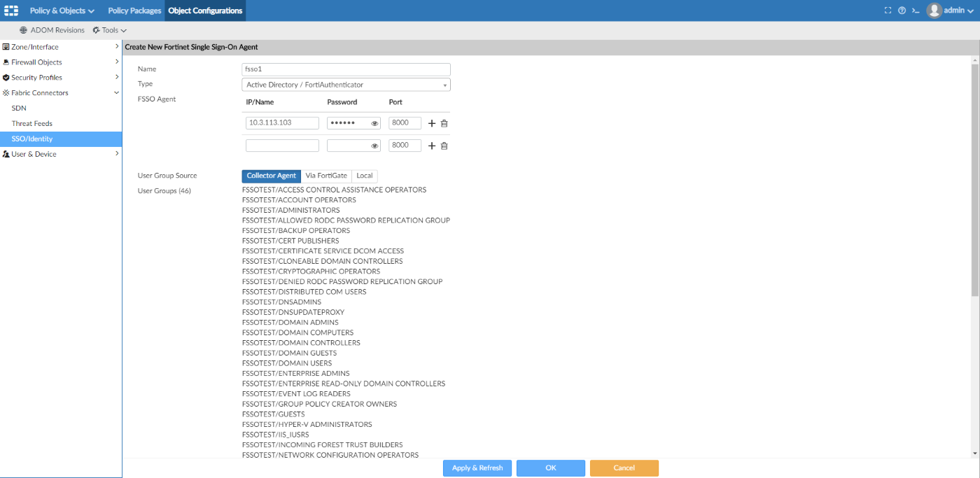The image size is (980, 478).
Task: Delete the empty FSSO agent row
Action: (x=444, y=146)
